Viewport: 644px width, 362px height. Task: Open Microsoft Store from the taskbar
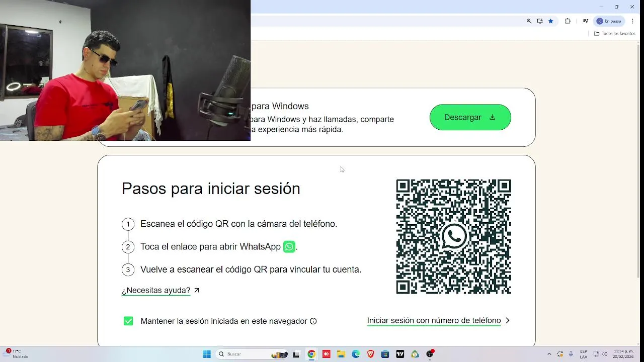coord(385,354)
